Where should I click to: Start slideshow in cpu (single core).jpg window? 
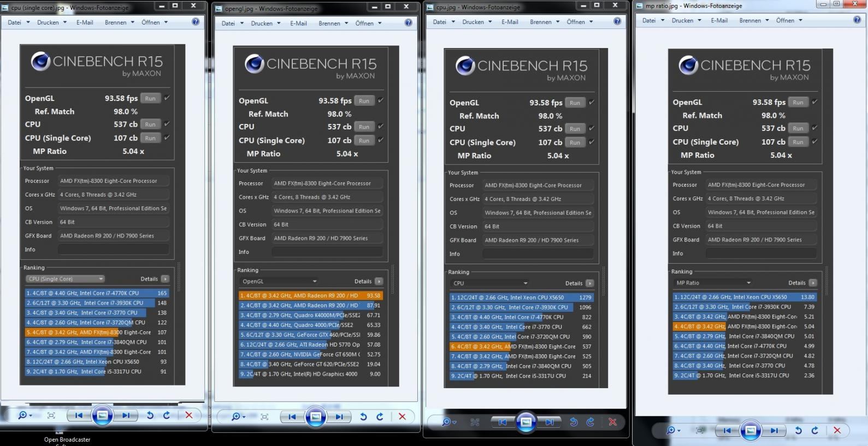tap(102, 415)
